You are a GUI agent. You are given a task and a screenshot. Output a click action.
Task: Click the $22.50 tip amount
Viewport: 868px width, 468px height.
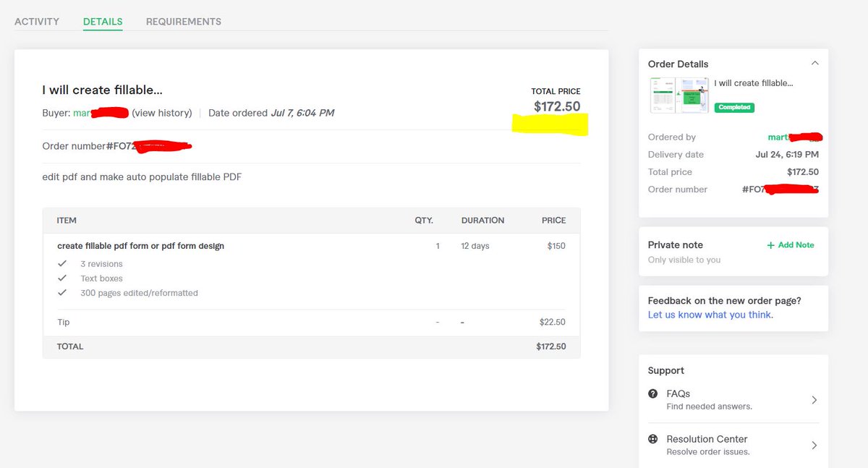(553, 322)
